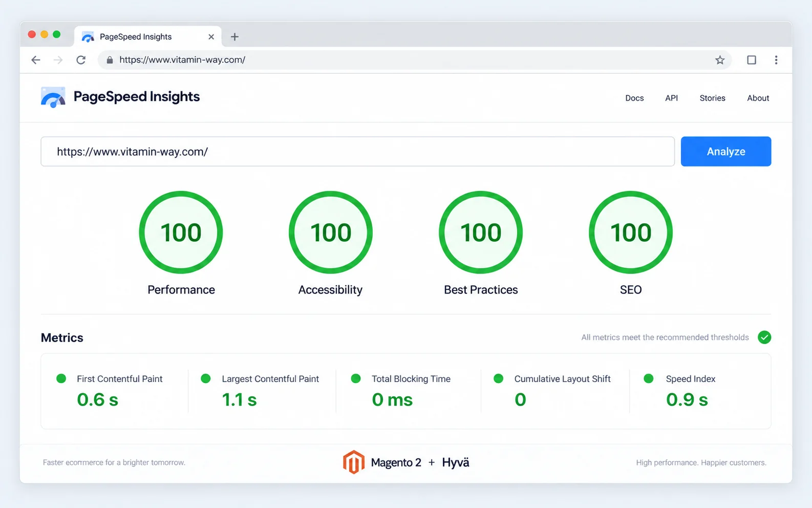The height and width of the screenshot is (508, 812).
Task: Click the SEO score gauge 100
Action: tap(631, 232)
